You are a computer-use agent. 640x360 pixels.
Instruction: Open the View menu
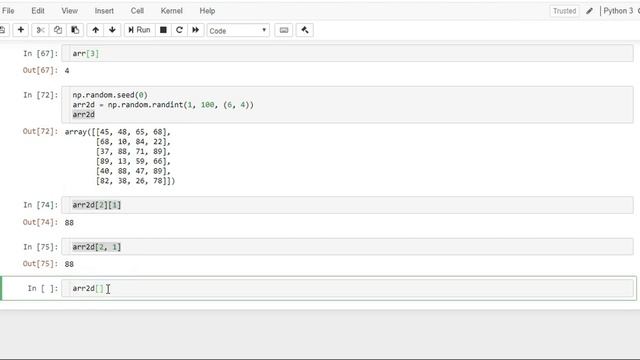coord(69,11)
